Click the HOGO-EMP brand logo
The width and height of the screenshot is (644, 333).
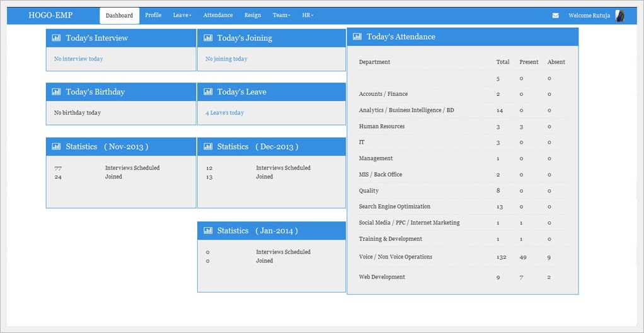50,15
